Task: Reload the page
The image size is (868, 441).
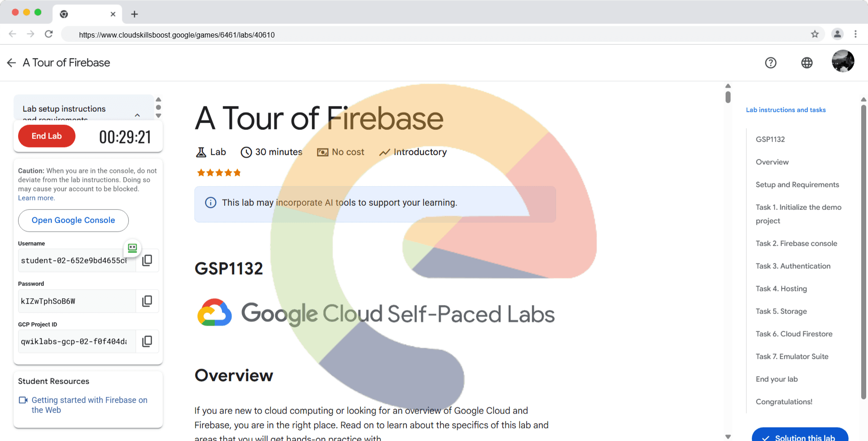Action: [49, 34]
